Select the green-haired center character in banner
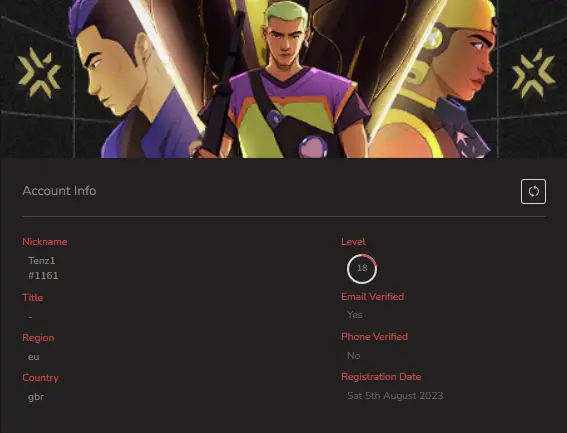567x433 pixels. click(x=286, y=81)
